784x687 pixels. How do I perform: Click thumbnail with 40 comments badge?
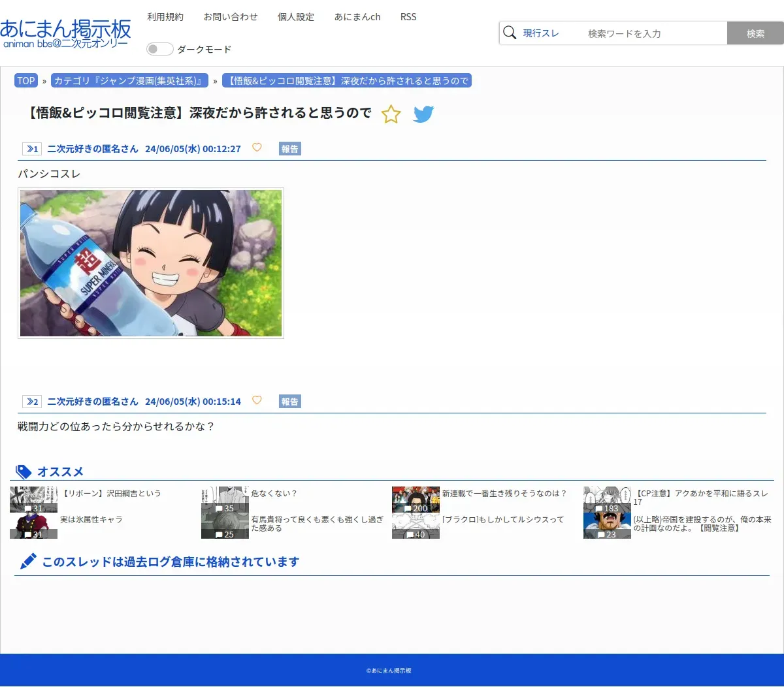(416, 526)
